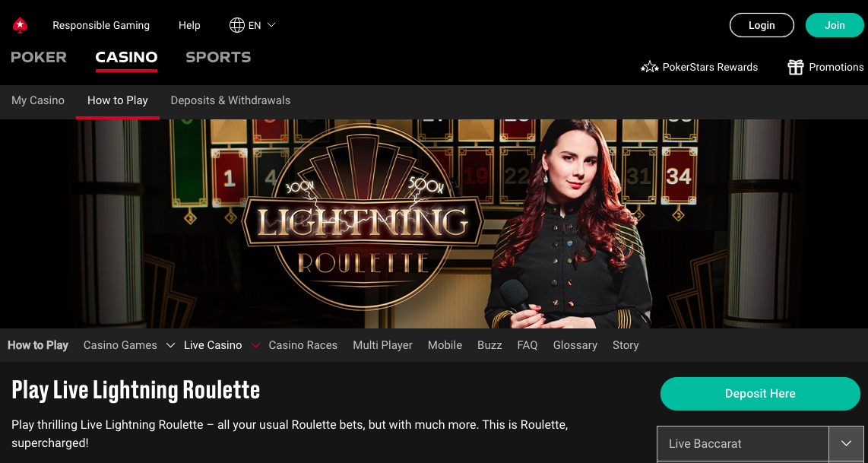Click the globe language icon
Viewport: 868px width, 463px height.
pyautogui.click(x=237, y=26)
